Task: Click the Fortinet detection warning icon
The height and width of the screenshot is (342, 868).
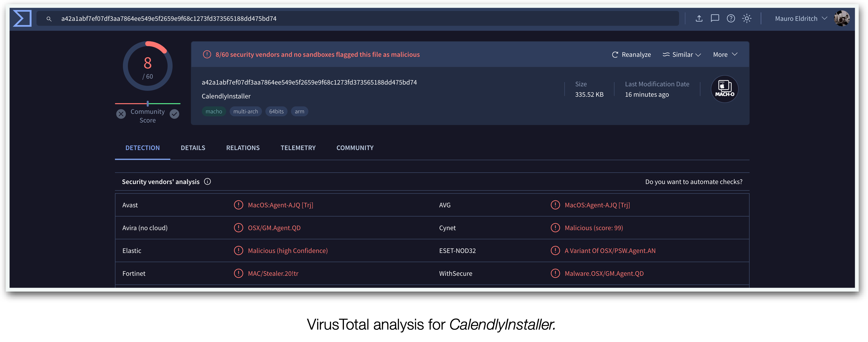Action: coord(238,273)
